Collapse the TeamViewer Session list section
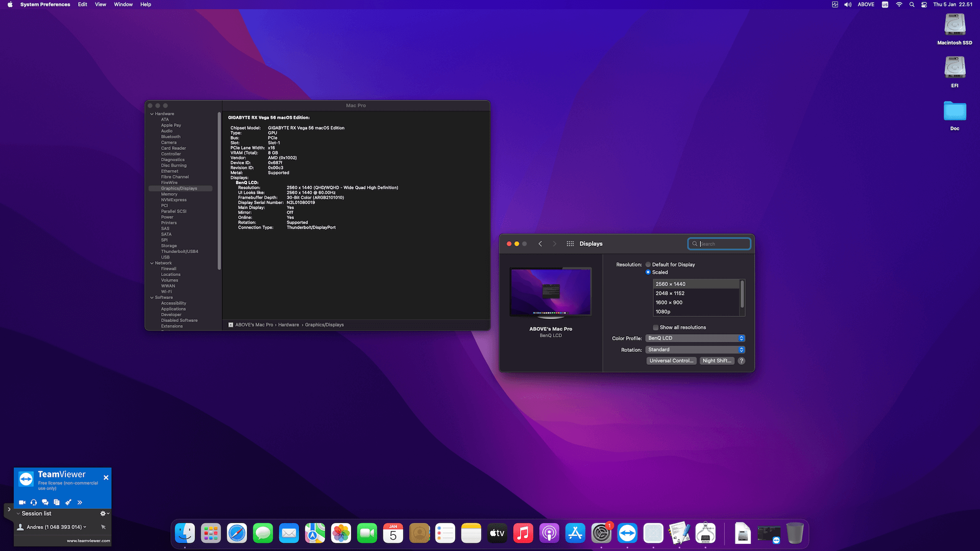Screen dimensions: 980x551 click(18, 514)
